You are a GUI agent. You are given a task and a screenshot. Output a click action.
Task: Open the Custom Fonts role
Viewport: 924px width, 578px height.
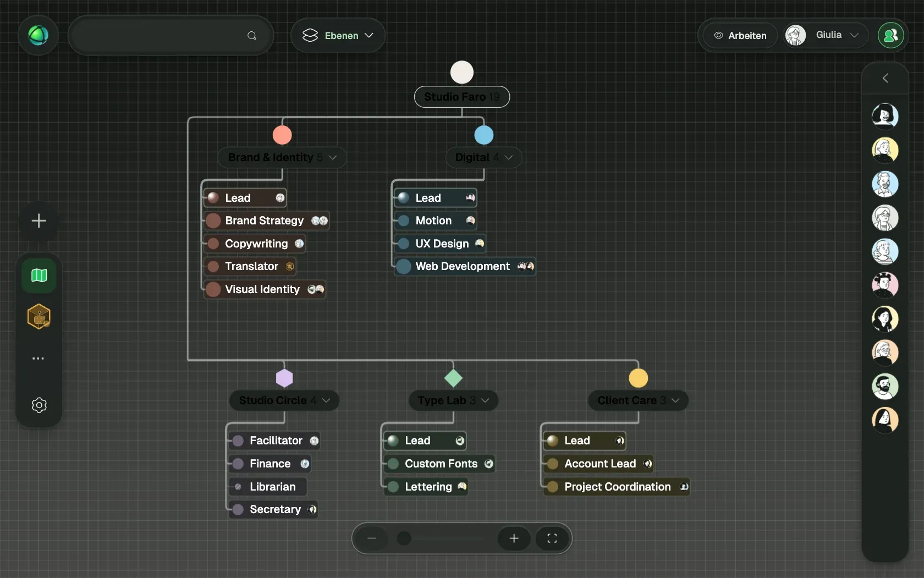[x=439, y=464]
